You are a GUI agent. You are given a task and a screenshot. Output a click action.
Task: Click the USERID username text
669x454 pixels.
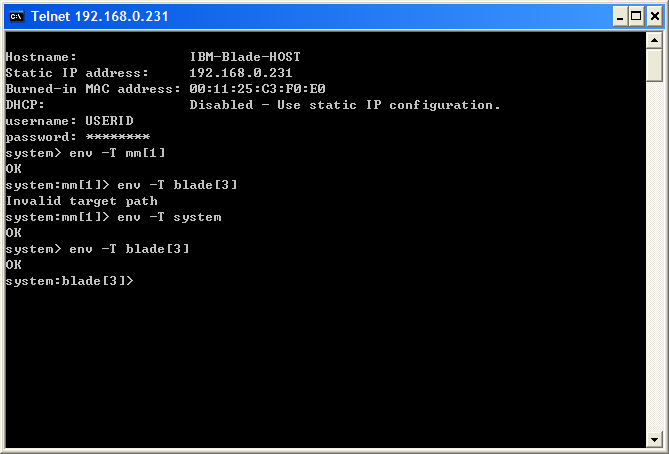[x=109, y=121]
